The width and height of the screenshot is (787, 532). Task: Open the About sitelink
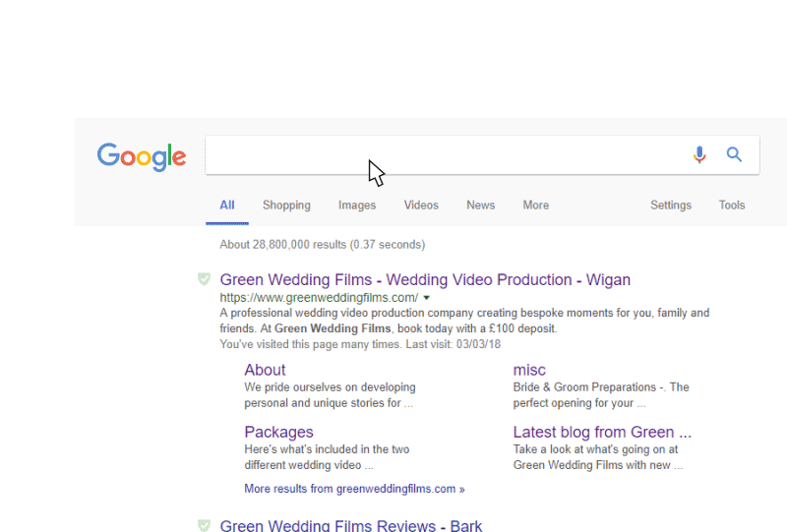coord(265,370)
